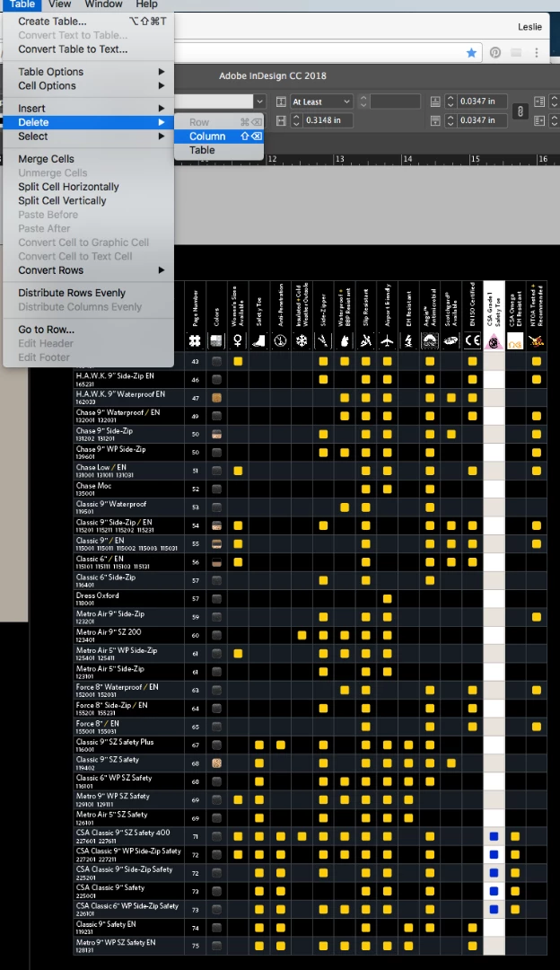Click the Anti-Penetration header icon
Viewport: 560px width, 970px height.
click(x=280, y=341)
